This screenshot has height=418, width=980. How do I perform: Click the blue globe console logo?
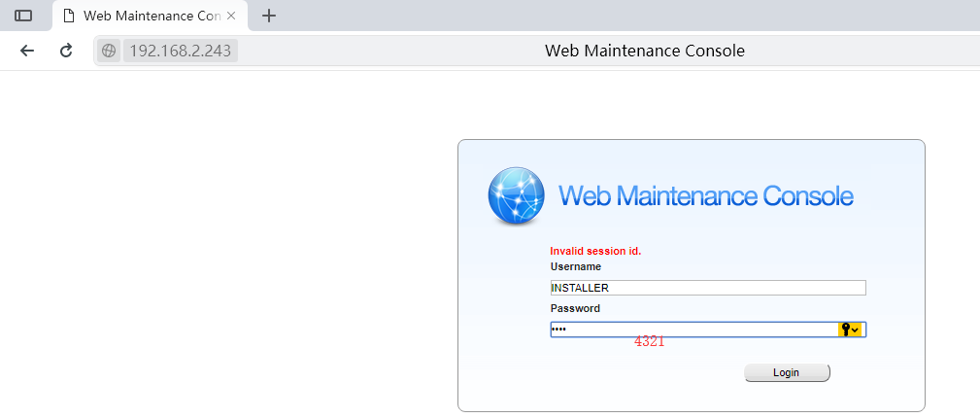517,195
